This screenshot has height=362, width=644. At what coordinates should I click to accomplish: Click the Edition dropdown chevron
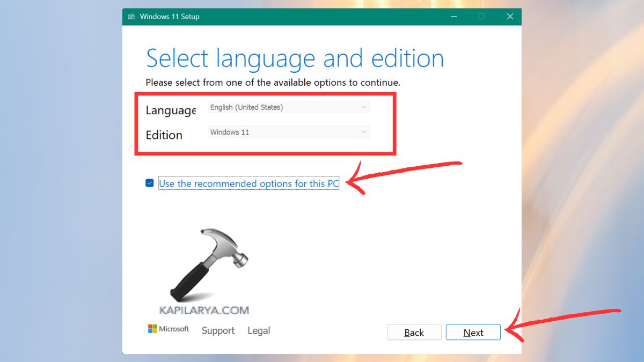(x=364, y=131)
